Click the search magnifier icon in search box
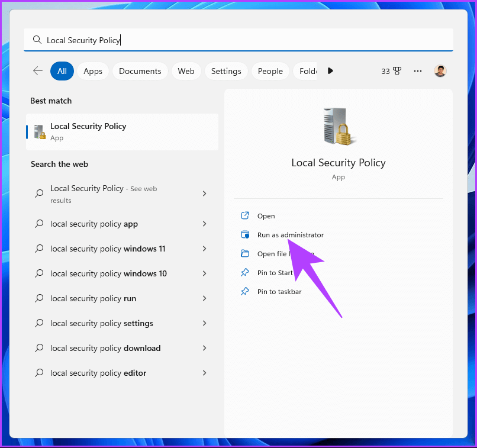The image size is (477, 448). pos(37,40)
